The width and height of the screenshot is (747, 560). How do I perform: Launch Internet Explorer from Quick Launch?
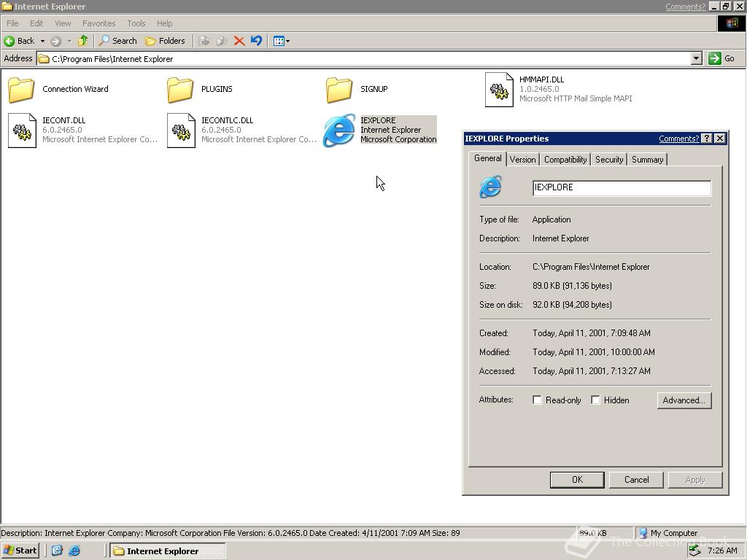74,551
